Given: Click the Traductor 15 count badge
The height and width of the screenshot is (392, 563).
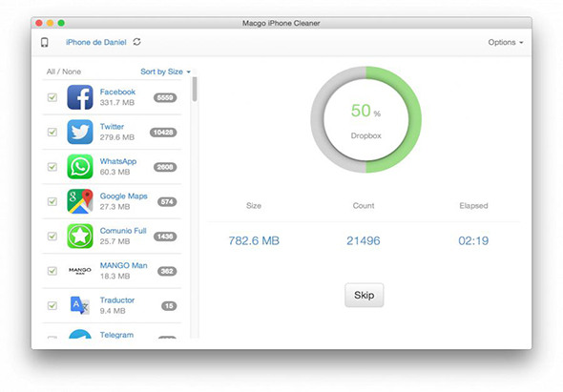Looking at the screenshot, I should (169, 306).
